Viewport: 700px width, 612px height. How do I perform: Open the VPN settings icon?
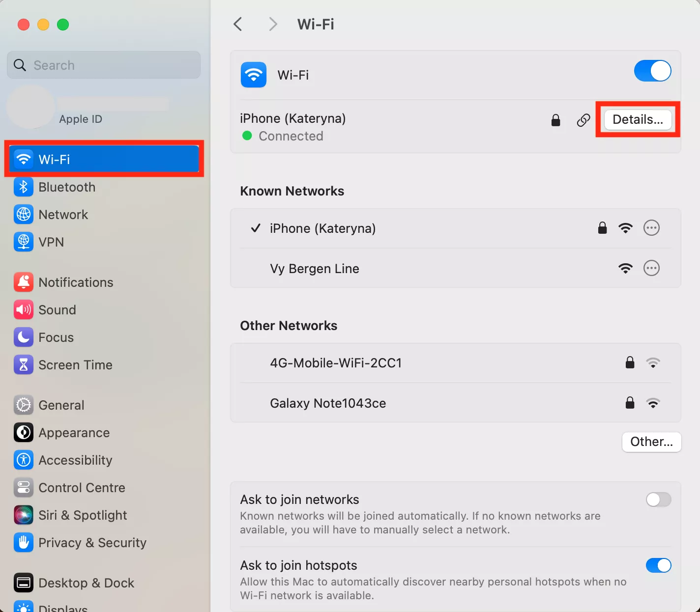(23, 242)
